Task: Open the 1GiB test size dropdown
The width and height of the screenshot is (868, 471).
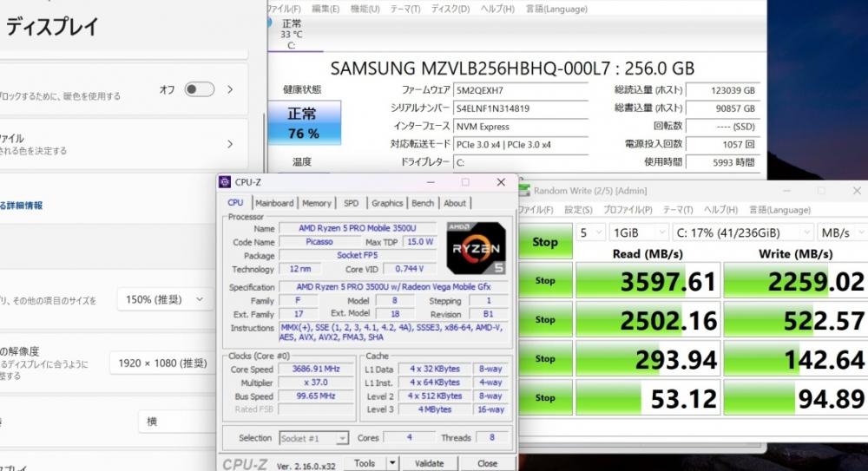Action: pyautogui.click(x=640, y=233)
